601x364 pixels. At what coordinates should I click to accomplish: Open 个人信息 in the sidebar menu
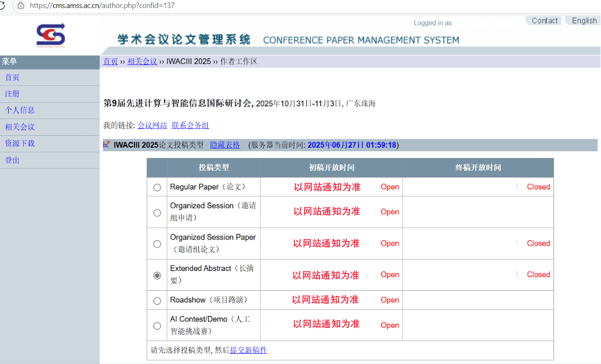[x=20, y=110]
